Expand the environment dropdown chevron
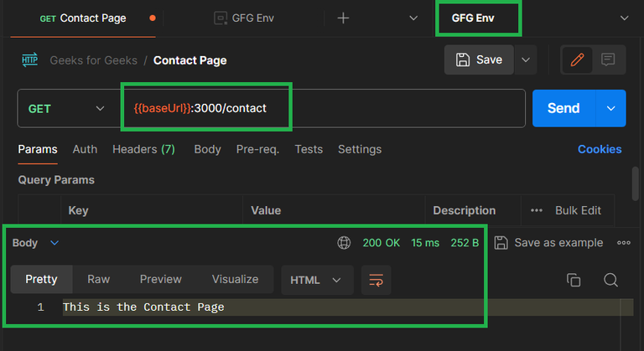 click(x=624, y=18)
